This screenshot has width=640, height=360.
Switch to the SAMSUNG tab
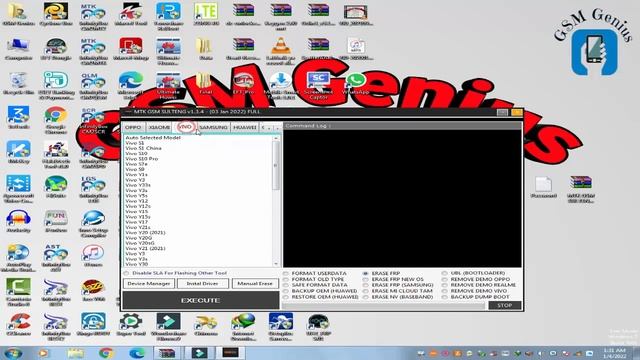(x=213, y=127)
